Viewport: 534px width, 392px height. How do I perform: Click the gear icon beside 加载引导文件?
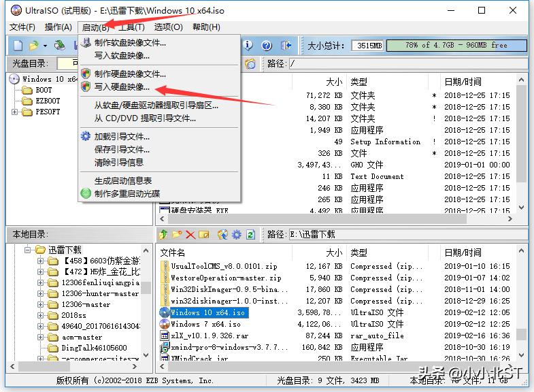[86, 136]
